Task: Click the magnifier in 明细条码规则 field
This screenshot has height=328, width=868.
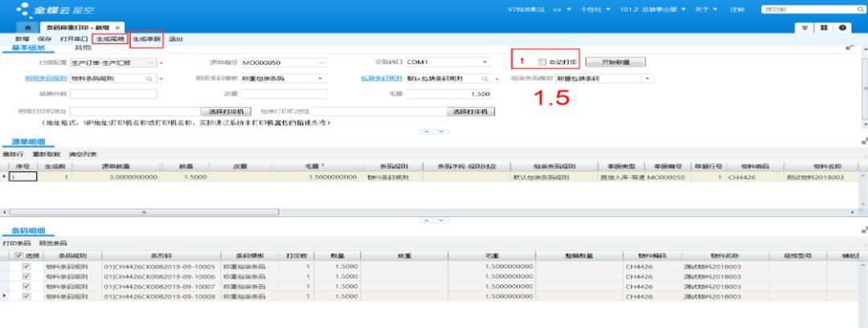Action: [149, 79]
